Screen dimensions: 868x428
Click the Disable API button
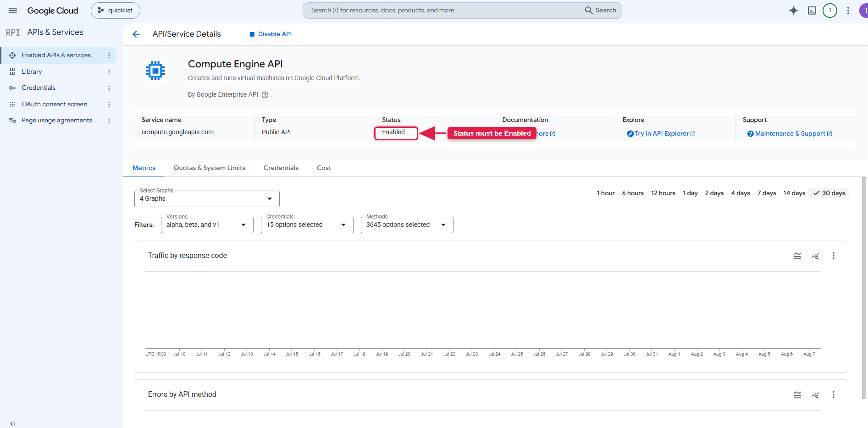[x=271, y=34]
